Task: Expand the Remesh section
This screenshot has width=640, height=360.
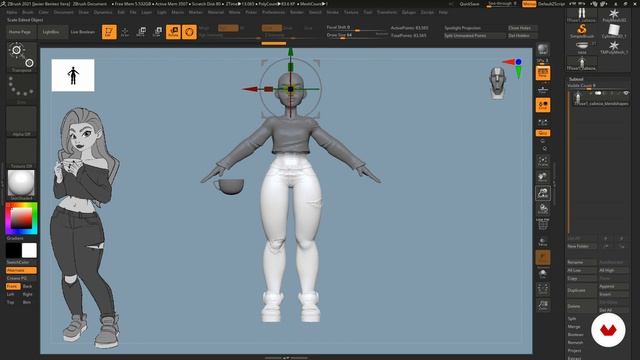Action: click(x=575, y=342)
